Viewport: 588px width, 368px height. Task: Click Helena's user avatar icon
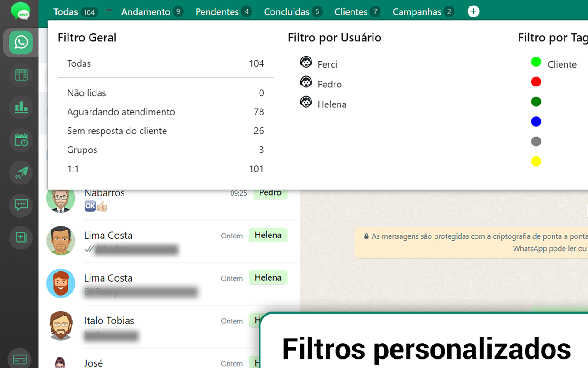(x=306, y=102)
